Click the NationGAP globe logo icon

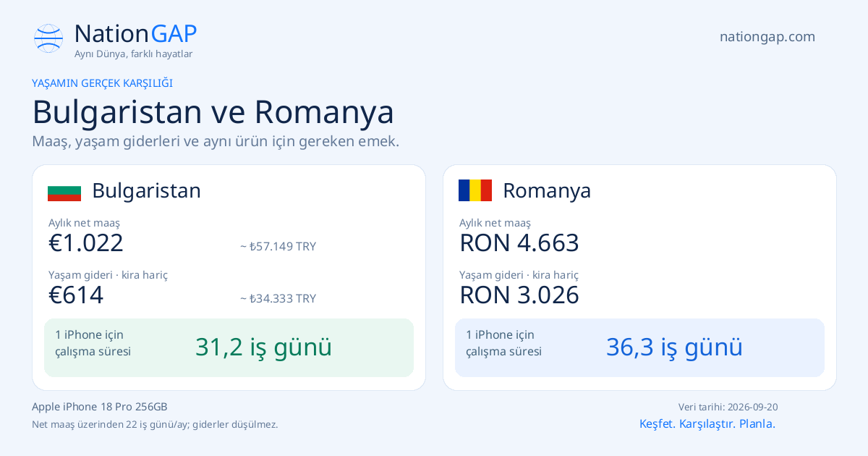coord(48,38)
